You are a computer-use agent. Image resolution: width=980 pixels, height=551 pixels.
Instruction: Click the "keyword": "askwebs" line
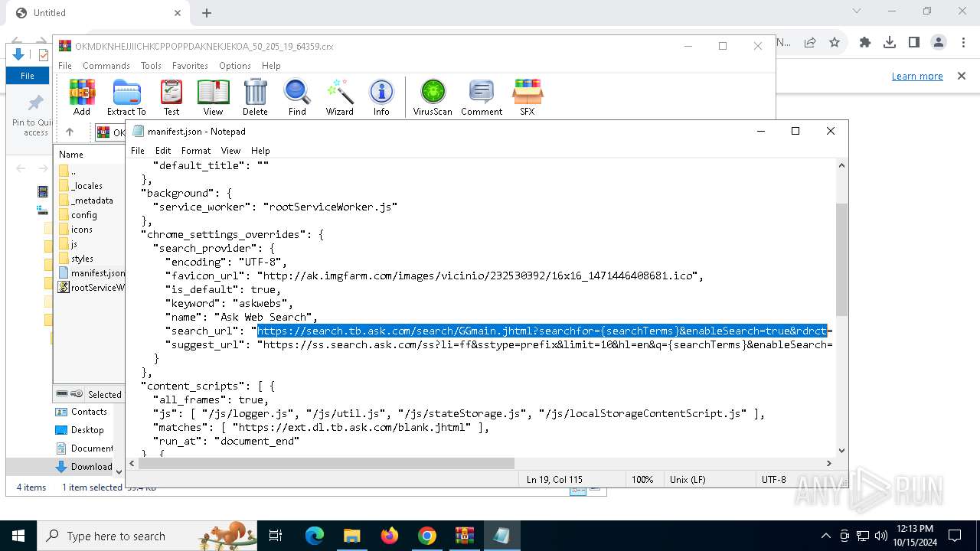click(229, 304)
